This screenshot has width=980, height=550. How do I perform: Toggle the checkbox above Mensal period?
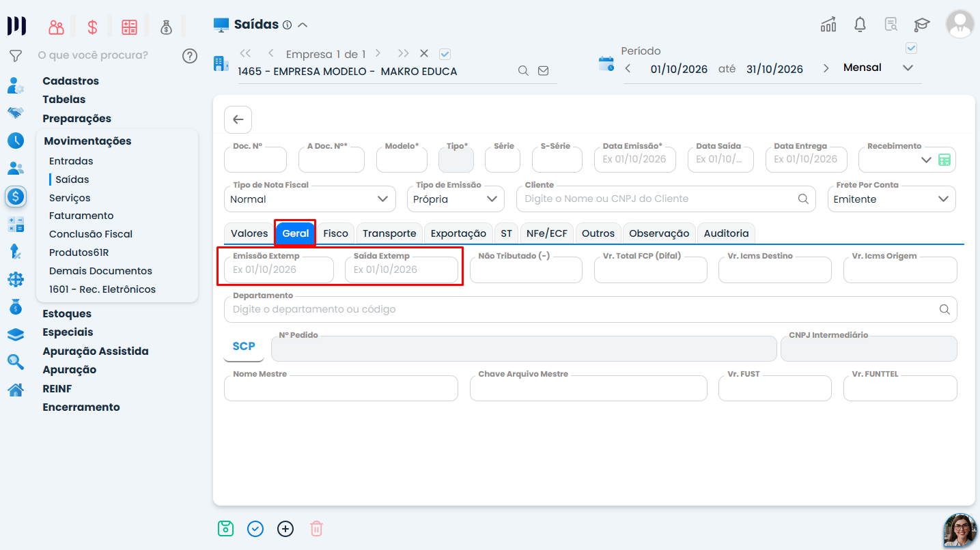911,48
